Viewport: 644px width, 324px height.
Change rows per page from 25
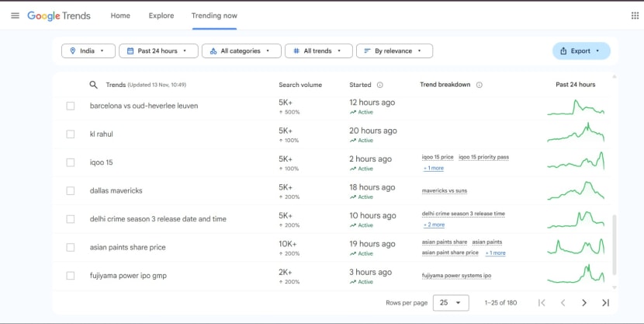click(450, 303)
